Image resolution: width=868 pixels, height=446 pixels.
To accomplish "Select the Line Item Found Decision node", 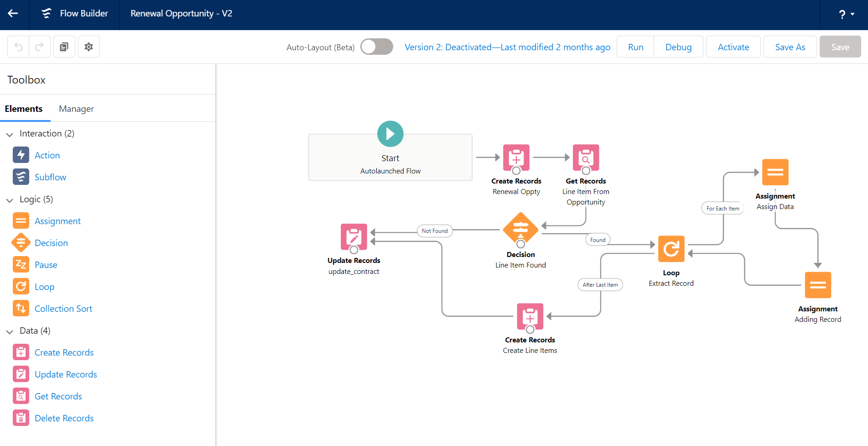I will point(521,230).
